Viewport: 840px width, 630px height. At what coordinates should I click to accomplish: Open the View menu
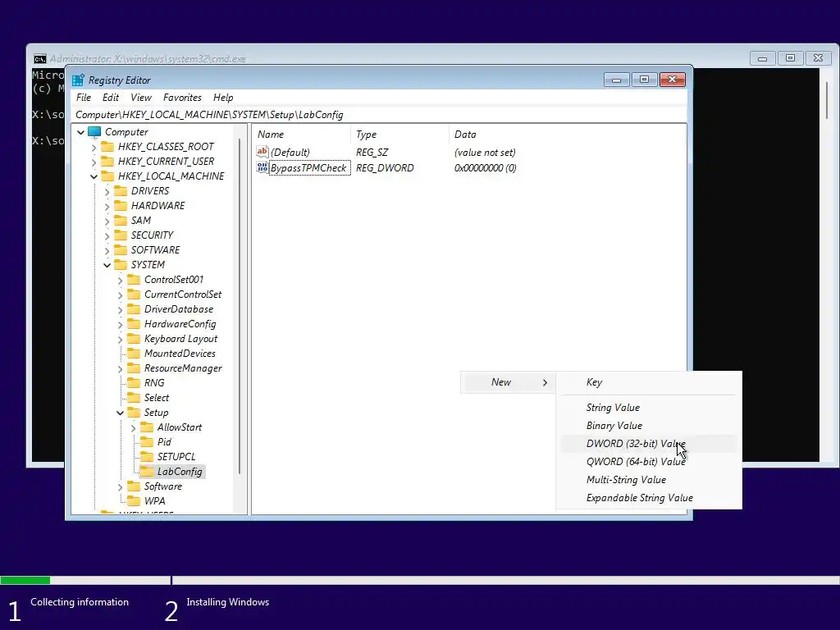click(x=141, y=98)
